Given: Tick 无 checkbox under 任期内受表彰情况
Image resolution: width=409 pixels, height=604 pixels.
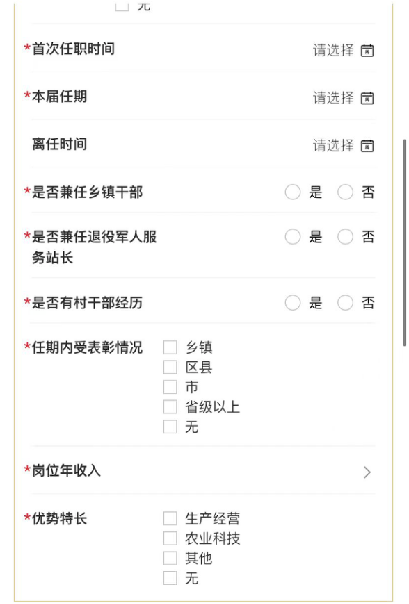Looking at the screenshot, I should point(170,427).
